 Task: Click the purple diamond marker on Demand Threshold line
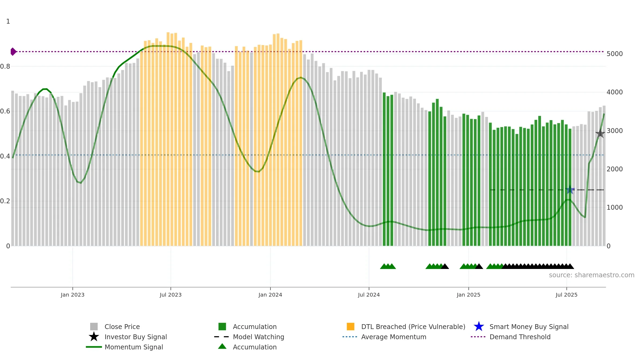(x=13, y=51)
